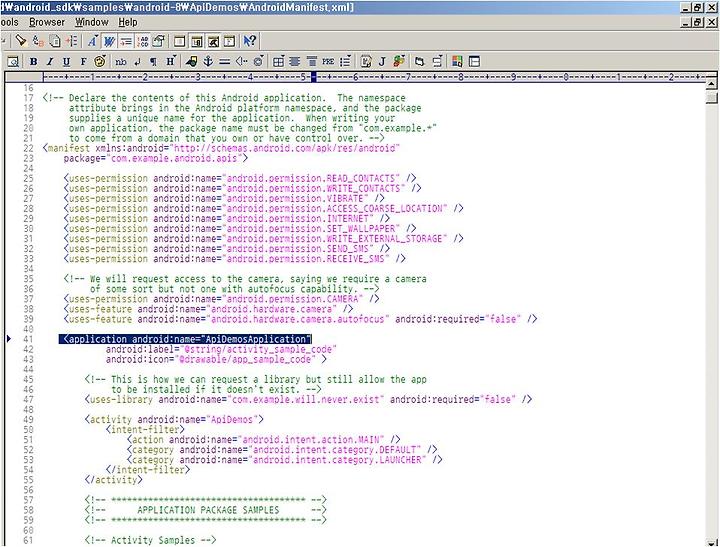Open the Window menu
Screen dimensions: 720x547
pos(92,22)
